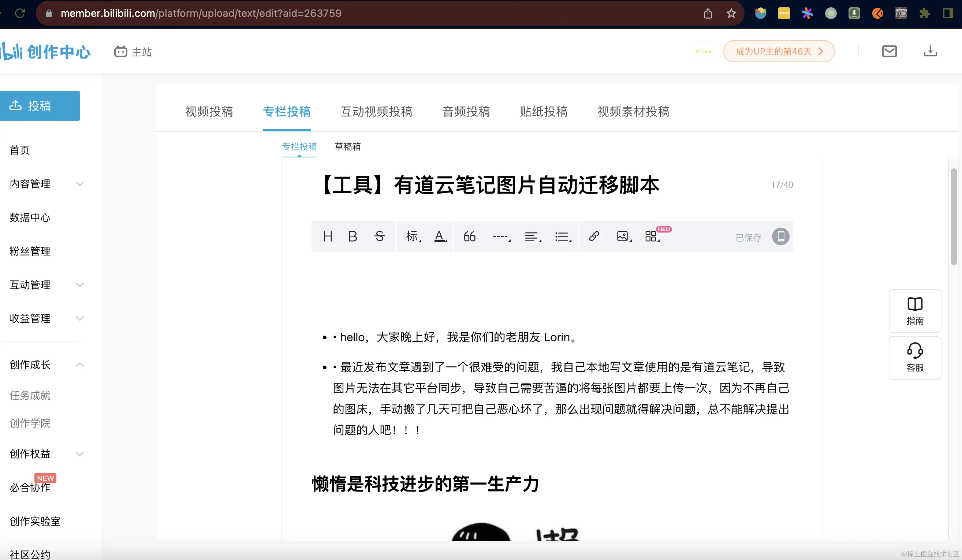Click the browser address bar URL
The height and width of the screenshot is (560, 962).
pos(201,14)
